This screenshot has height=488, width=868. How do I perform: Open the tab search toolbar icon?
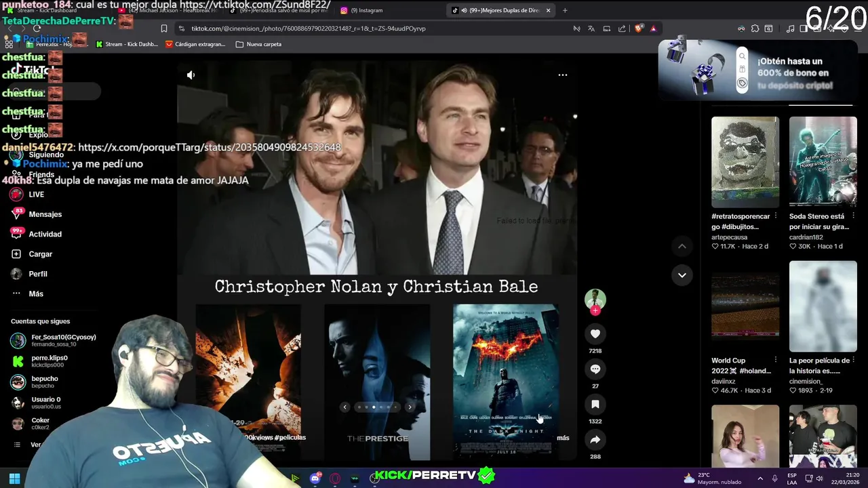pos(768,28)
